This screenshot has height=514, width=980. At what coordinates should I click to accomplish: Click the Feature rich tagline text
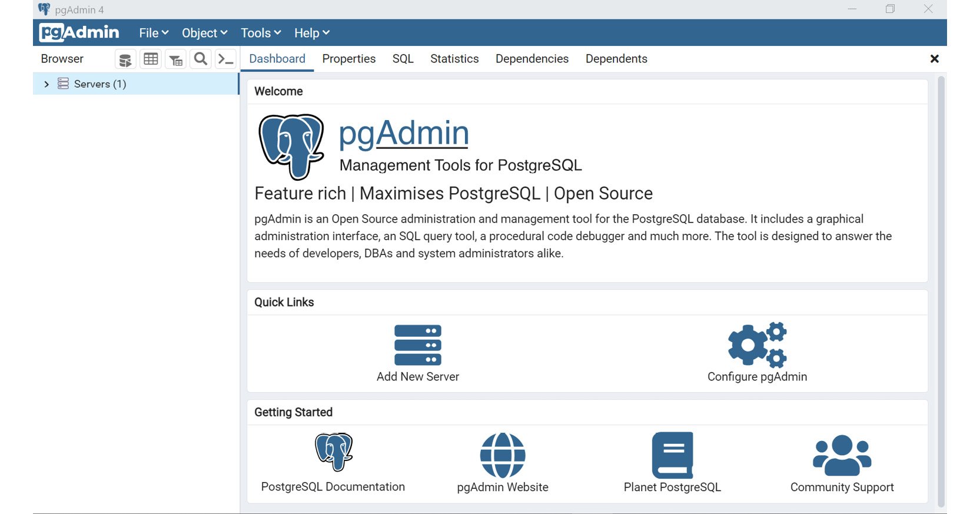tap(453, 194)
